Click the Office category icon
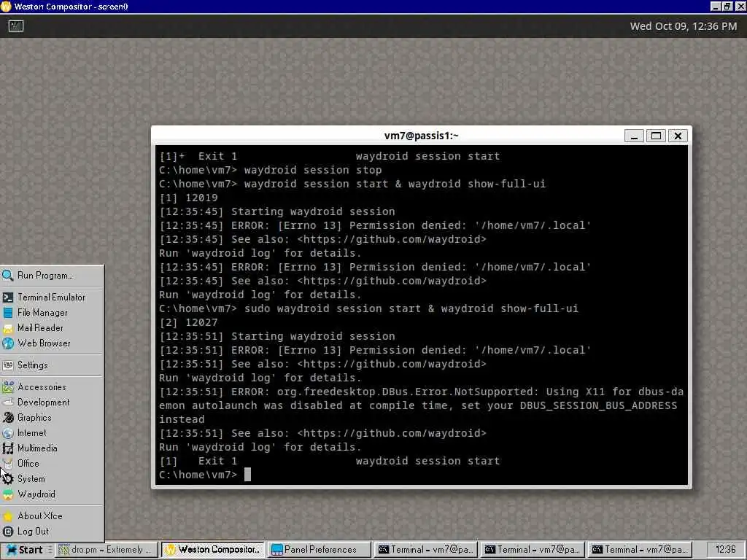Screen dimensions: 747x560 [x=7, y=463]
